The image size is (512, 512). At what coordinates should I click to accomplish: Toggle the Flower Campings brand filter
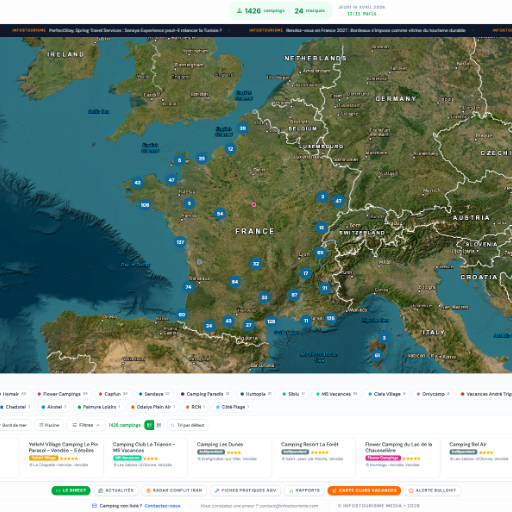point(62,394)
